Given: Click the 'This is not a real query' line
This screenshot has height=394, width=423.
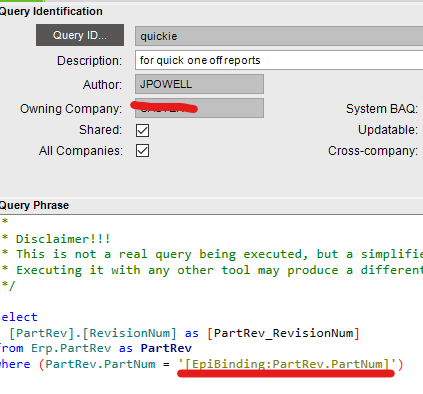Looking at the screenshot, I should 212,254.
